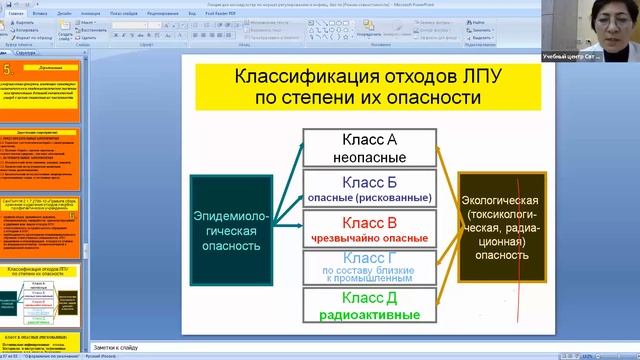Open Replace (Заменить) dropdown

pyautogui.click(x=480, y=30)
